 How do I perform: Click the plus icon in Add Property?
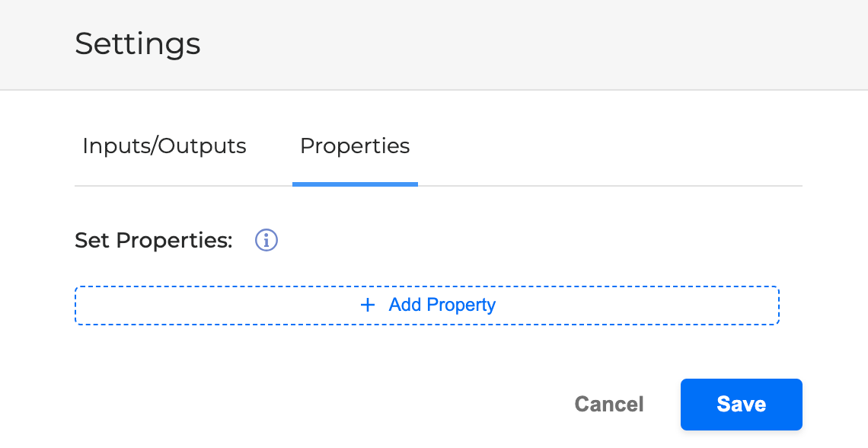pos(368,306)
